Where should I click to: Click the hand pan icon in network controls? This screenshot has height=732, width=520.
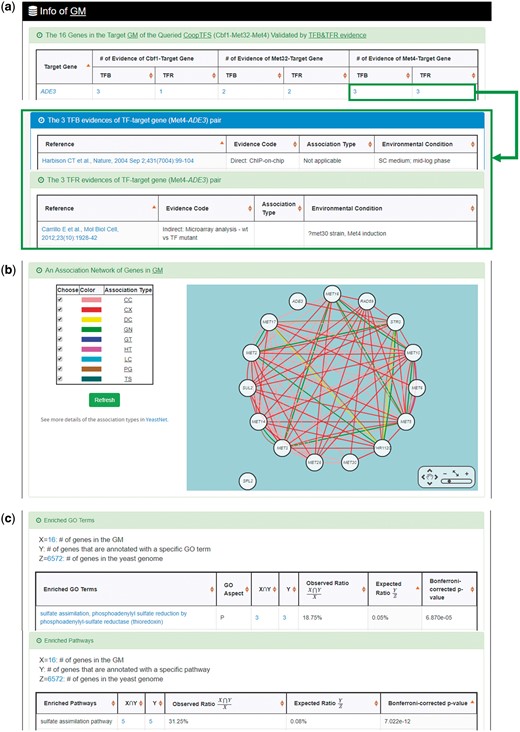[429, 477]
